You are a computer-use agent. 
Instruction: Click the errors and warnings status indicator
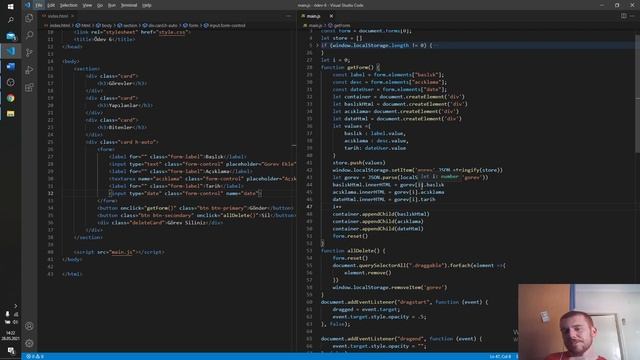tap(35, 356)
